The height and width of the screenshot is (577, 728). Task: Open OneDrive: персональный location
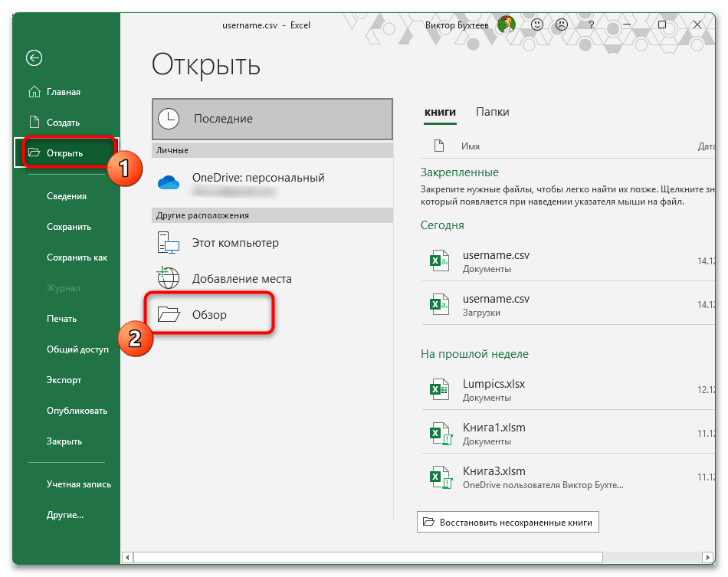273,183
